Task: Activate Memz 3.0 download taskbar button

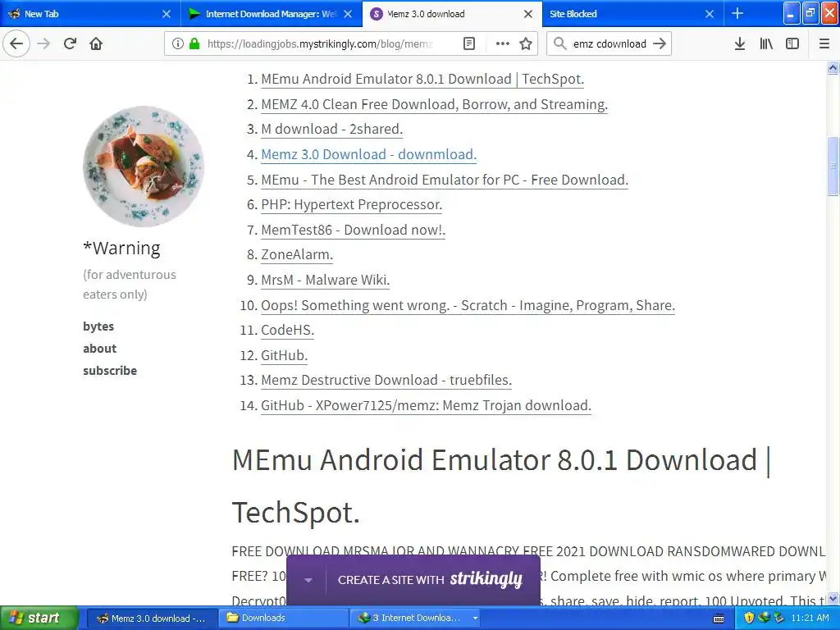Action: [151, 618]
